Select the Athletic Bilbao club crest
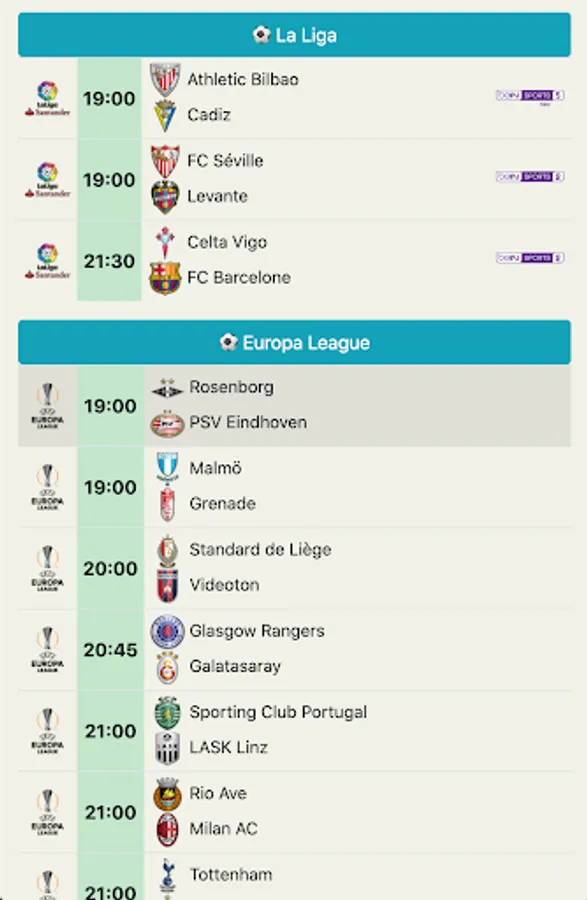The image size is (587, 900). [166, 80]
